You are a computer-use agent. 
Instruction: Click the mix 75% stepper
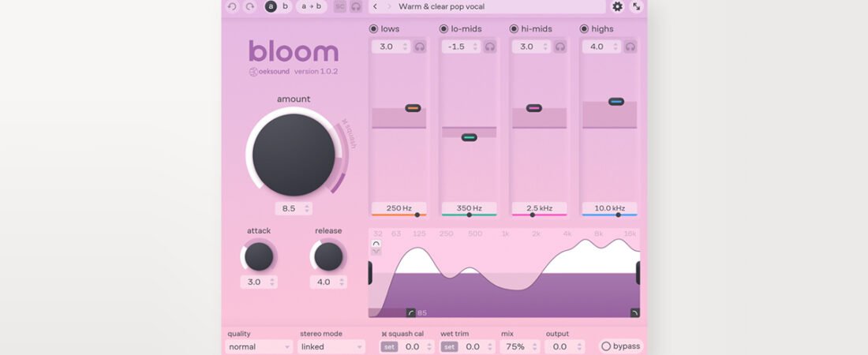pyautogui.click(x=520, y=346)
